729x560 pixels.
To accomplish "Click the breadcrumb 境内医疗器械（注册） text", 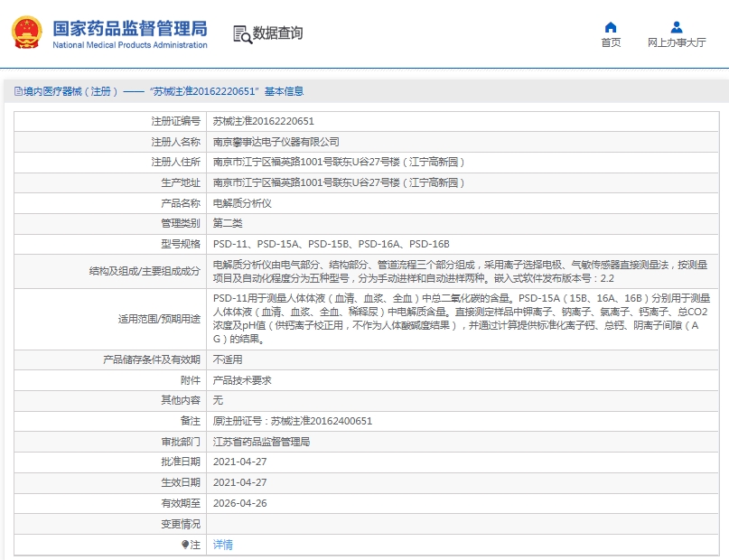I will 70,91.
